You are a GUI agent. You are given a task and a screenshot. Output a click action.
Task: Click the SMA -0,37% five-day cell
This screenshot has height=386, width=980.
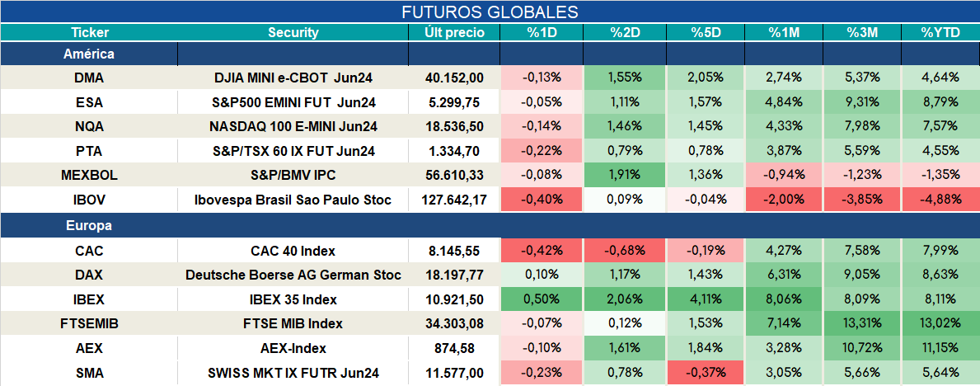705,373
